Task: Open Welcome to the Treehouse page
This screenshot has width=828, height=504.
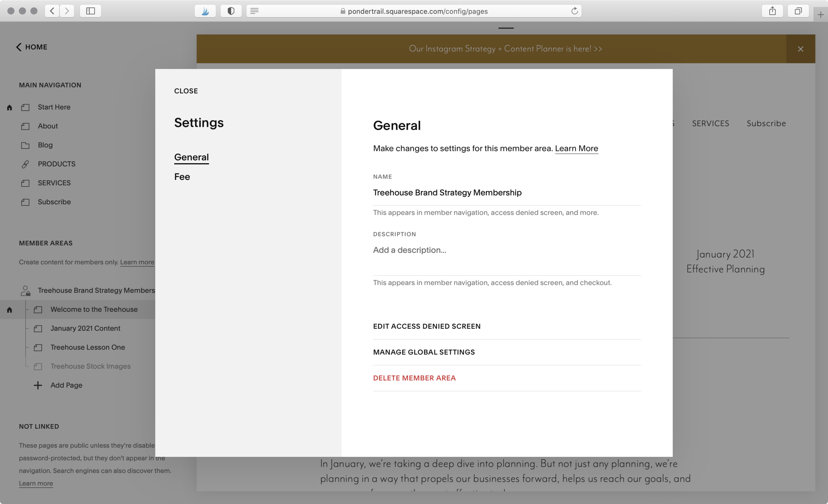Action: coord(94,310)
